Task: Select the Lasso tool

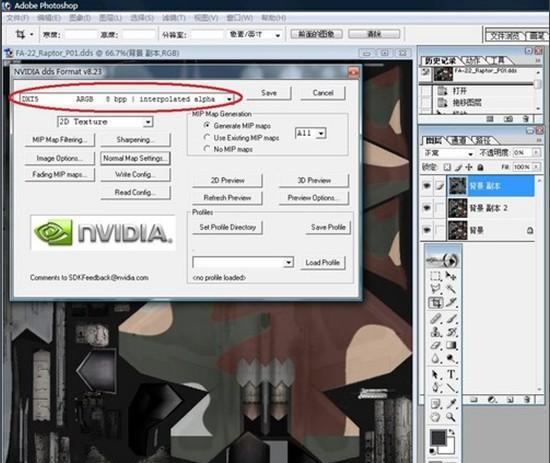Action: tap(435, 289)
